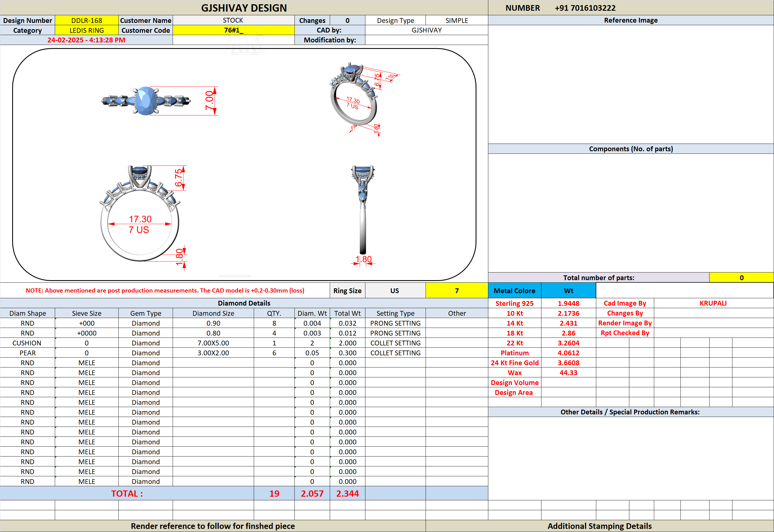Select the Reference Image header
Screen dimensions: 774x532
point(631,20)
